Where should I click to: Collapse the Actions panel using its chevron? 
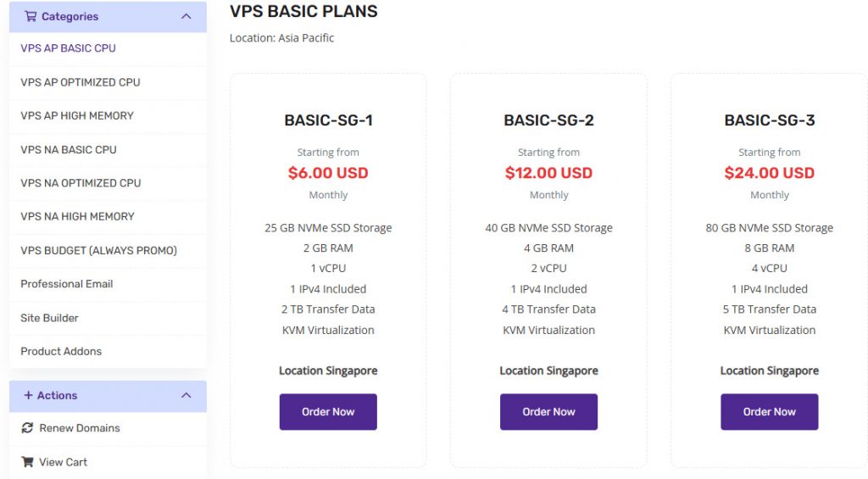(x=186, y=395)
